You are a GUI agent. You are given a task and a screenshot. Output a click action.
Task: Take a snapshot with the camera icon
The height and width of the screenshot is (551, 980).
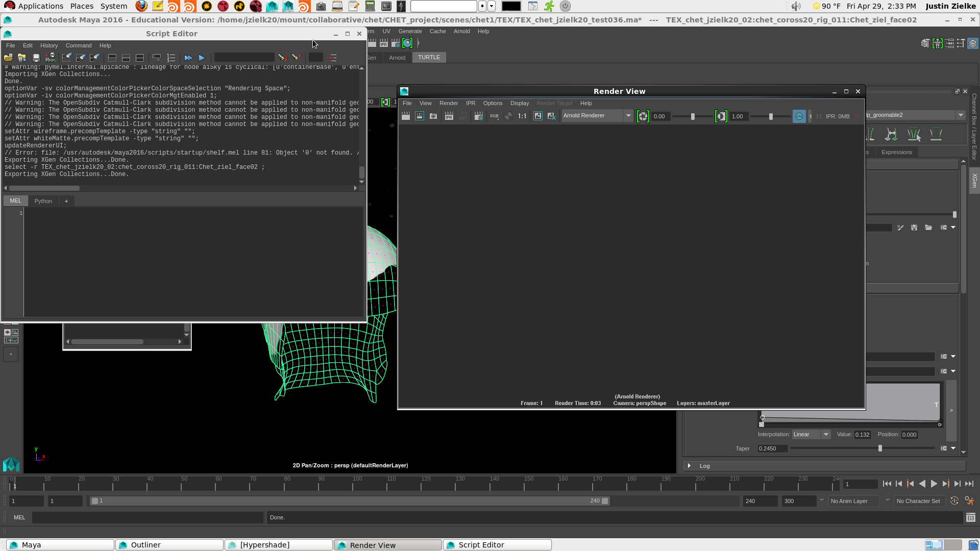pos(433,116)
